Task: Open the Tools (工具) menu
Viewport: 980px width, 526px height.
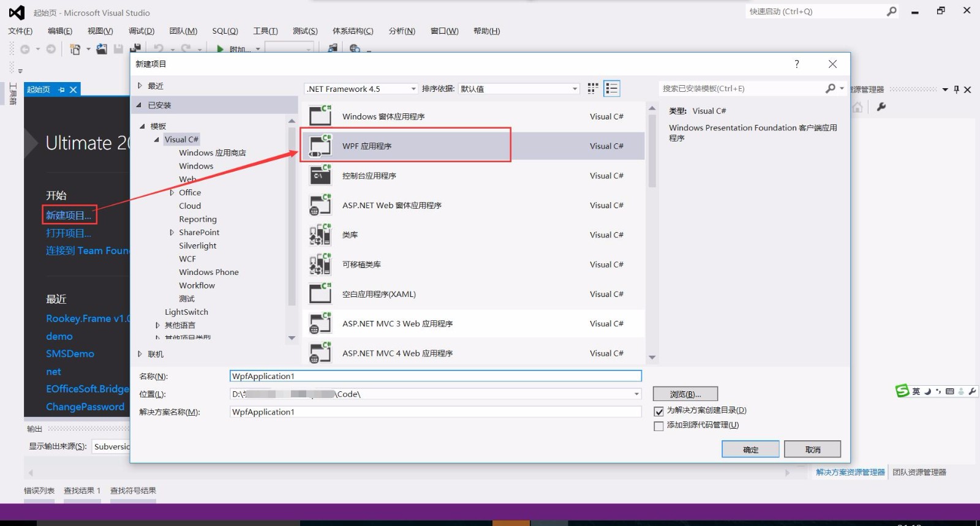Action: (x=265, y=31)
